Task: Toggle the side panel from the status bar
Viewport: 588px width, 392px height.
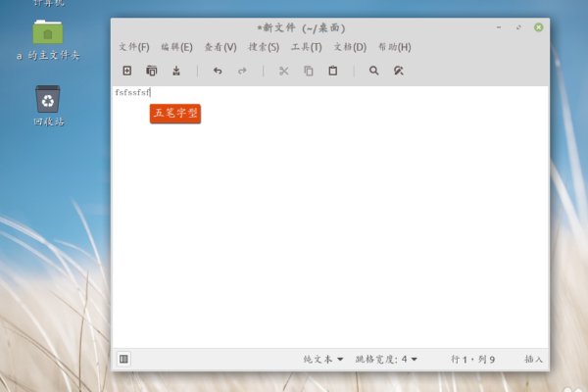Action: pos(123,359)
